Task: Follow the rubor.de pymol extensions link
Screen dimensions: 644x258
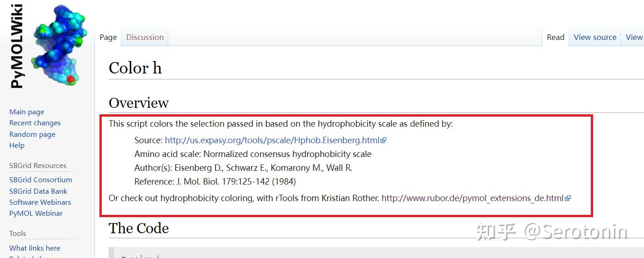Action: pos(472,198)
